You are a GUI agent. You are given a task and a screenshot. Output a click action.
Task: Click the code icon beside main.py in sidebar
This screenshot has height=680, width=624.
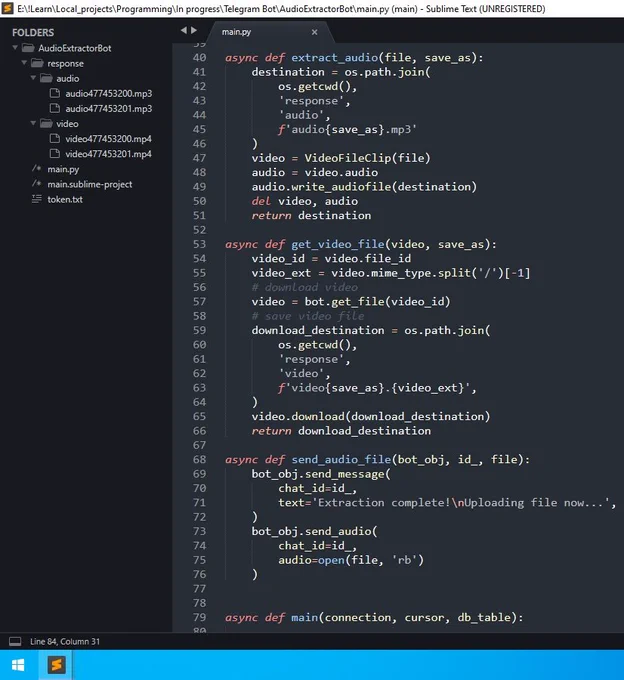[x=36, y=169]
